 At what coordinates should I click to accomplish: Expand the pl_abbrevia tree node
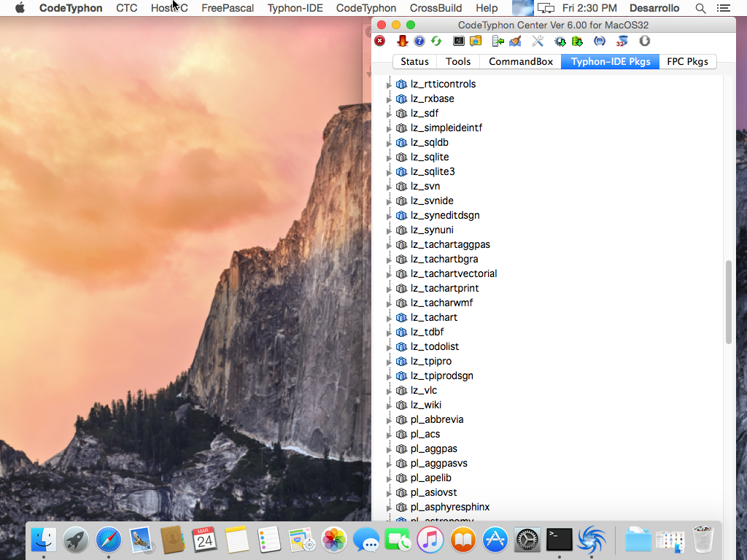point(389,421)
